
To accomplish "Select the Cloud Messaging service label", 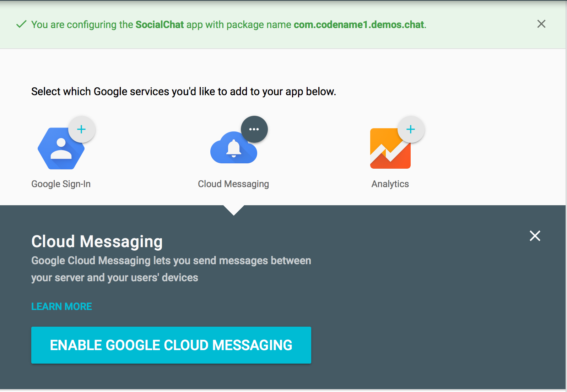I will pos(233,184).
